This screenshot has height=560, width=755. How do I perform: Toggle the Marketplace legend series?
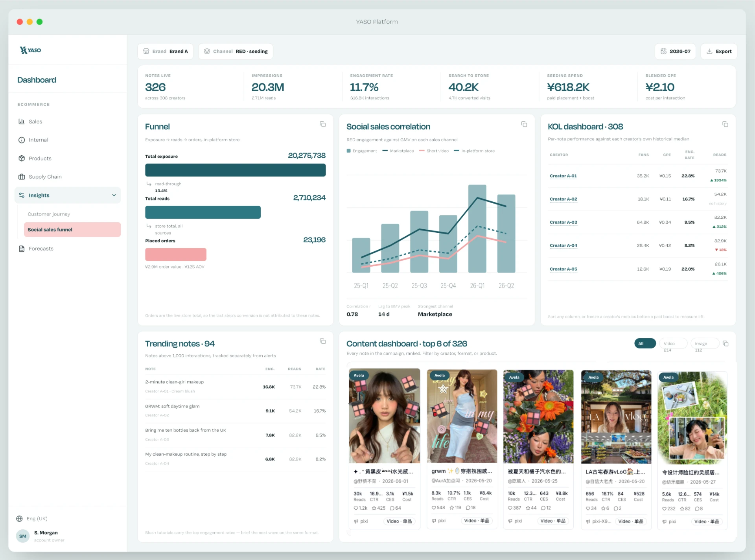tap(398, 151)
